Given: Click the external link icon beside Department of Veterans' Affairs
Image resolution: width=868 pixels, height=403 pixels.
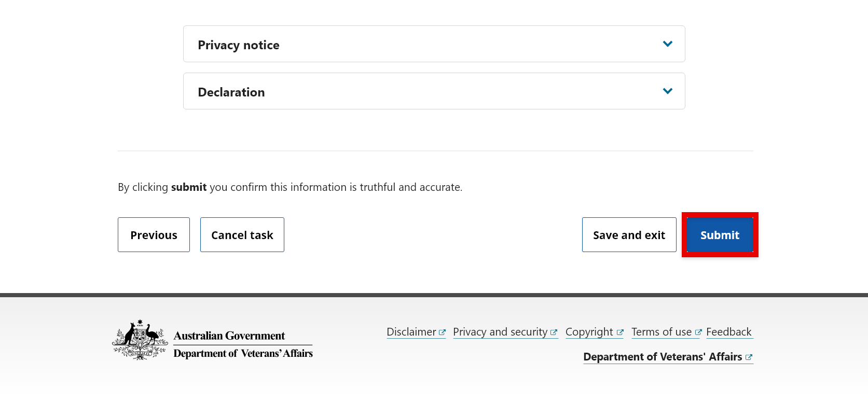Looking at the screenshot, I should coord(749,357).
